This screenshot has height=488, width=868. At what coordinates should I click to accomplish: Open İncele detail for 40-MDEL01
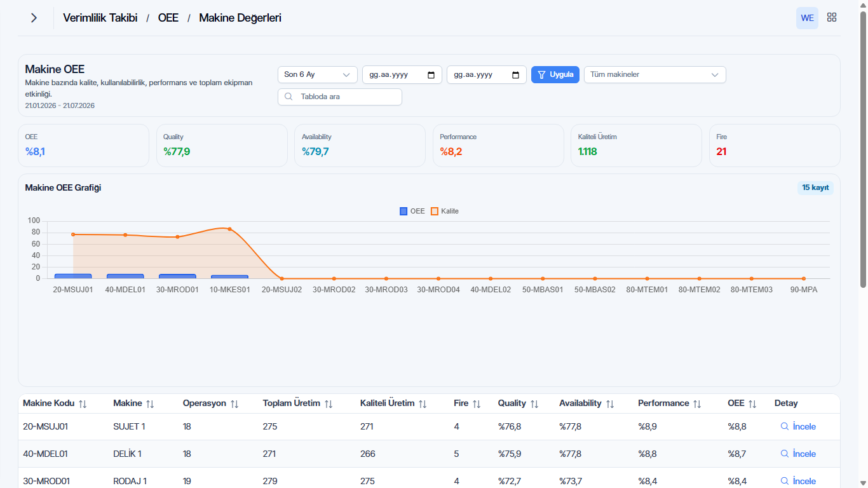[798, 454]
